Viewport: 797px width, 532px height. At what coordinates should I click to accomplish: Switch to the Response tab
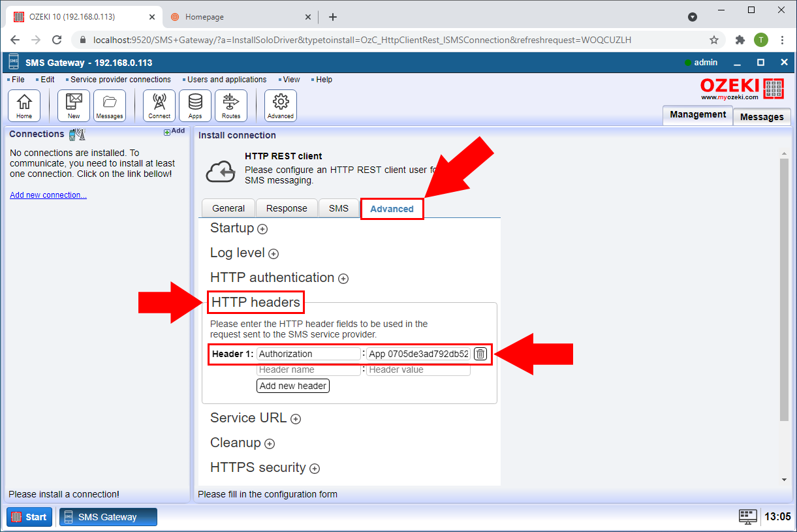287,208
